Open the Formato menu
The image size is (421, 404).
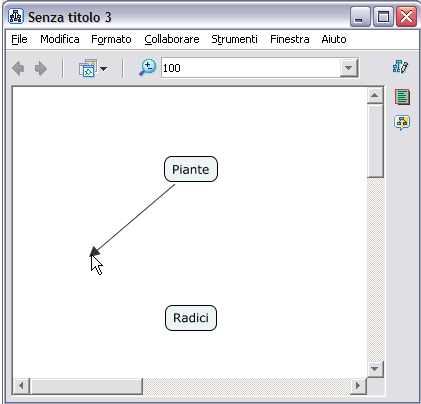[x=111, y=39]
